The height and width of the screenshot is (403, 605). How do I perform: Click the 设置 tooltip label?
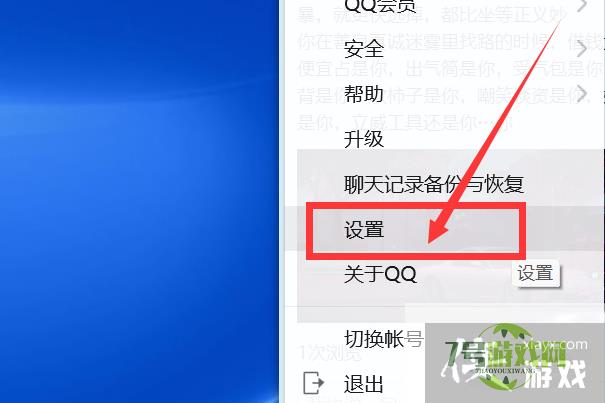(536, 273)
